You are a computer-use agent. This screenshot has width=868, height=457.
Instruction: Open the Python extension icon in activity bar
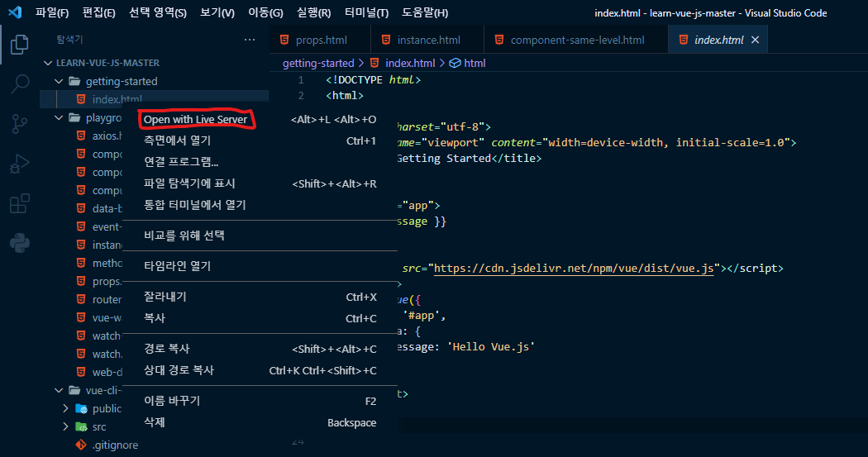point(20,243)
